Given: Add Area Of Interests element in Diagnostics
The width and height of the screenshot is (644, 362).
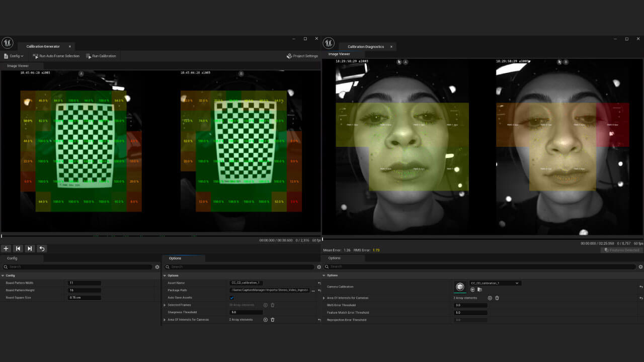Looking at the screenshot, I should tap(490, 298).
